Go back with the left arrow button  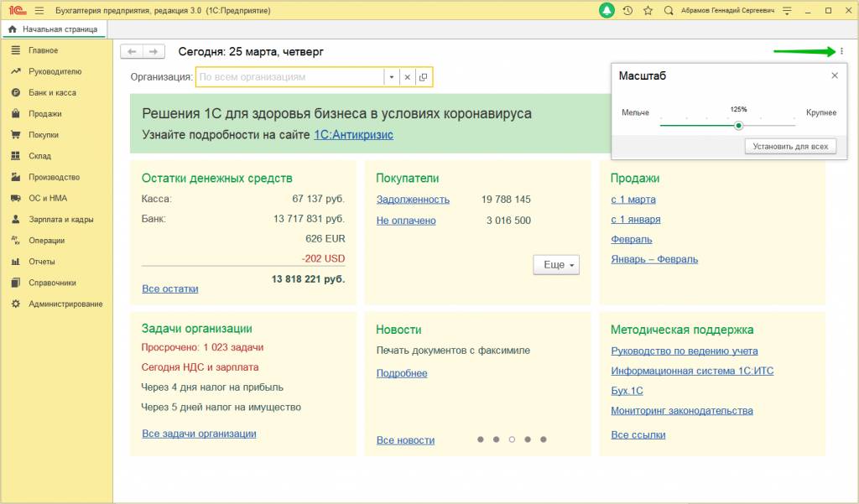(132, 51)
